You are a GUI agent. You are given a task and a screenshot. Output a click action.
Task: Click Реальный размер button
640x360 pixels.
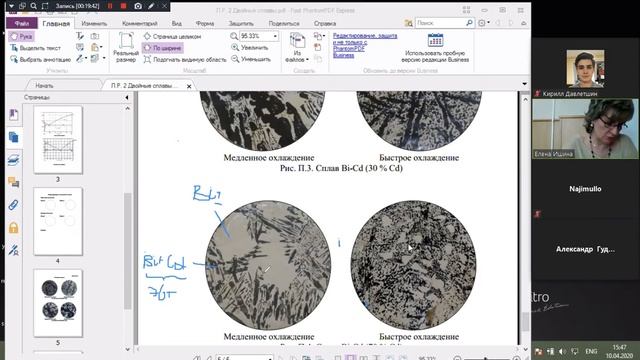[x=126, y=48]
